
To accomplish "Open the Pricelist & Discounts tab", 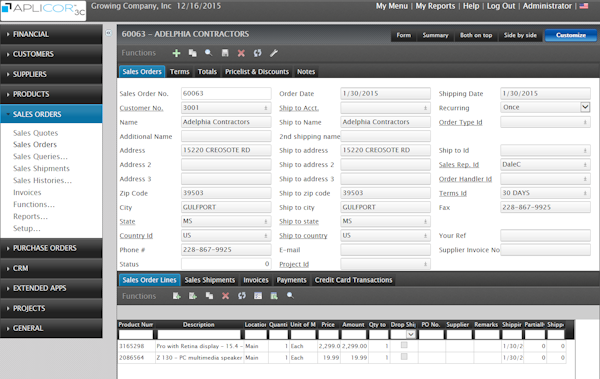I will tap(257, 72).
